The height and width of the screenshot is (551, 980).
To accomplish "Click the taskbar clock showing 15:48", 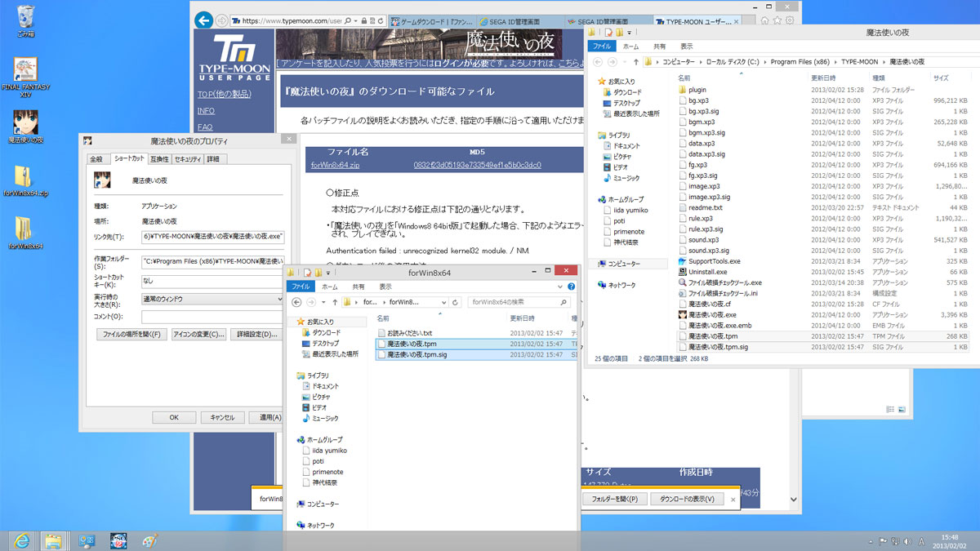I will click(x=950, y=541).
